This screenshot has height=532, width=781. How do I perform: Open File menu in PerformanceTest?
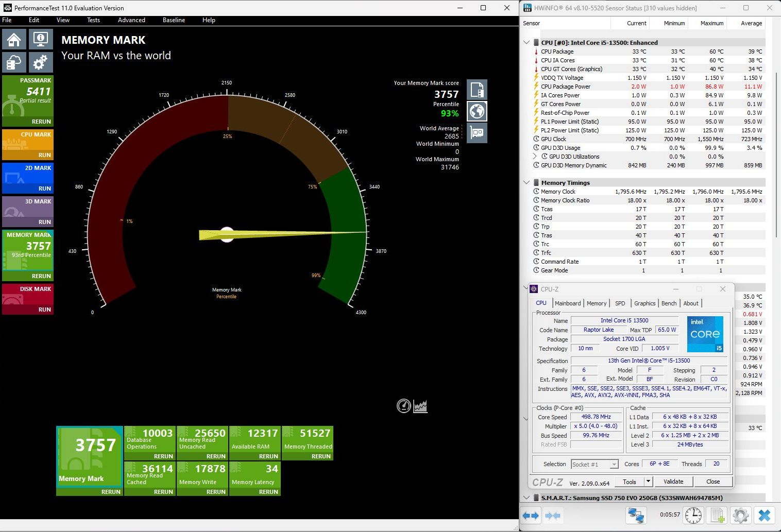click(7, 20)
